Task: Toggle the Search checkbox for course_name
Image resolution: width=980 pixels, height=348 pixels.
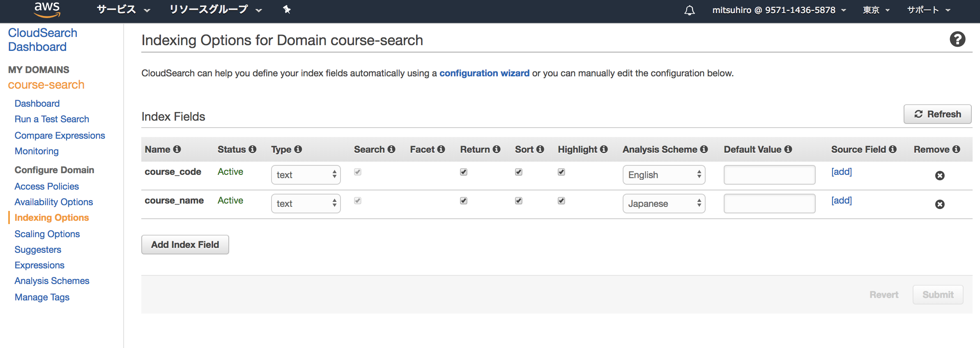Action: click(358, 201)
